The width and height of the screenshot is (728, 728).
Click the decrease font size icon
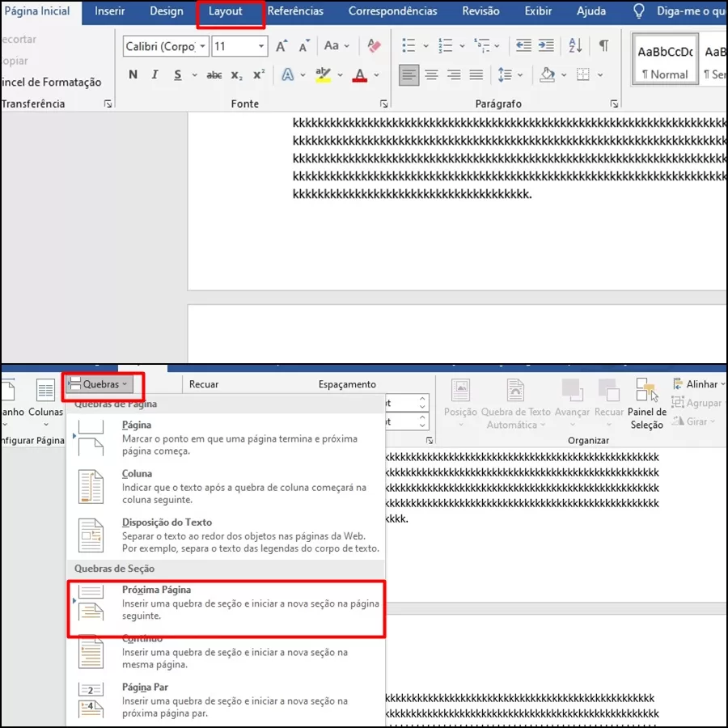click(x=304, y=46)
